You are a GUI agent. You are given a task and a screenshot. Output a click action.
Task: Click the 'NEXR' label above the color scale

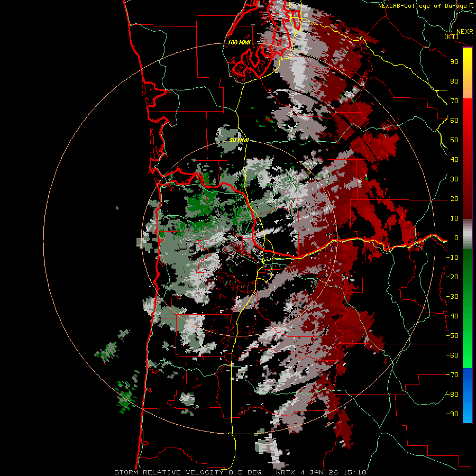464,32
